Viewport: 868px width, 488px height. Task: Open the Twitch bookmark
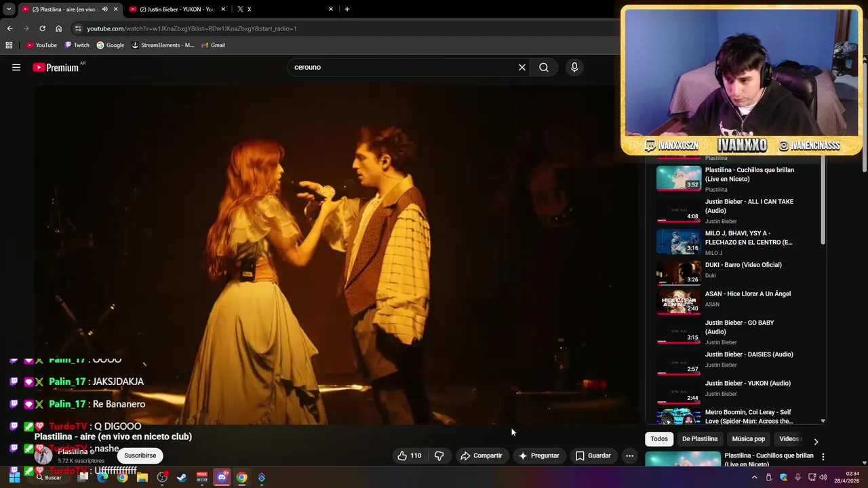click(77, 45)
